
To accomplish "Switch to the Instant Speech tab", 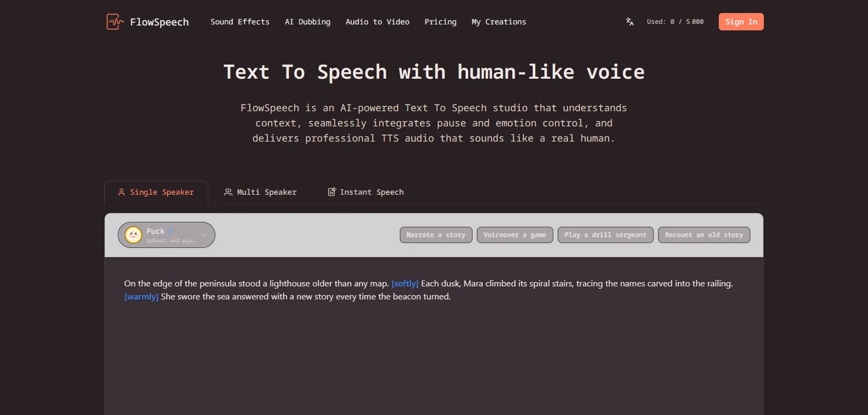I will (366, 192).
